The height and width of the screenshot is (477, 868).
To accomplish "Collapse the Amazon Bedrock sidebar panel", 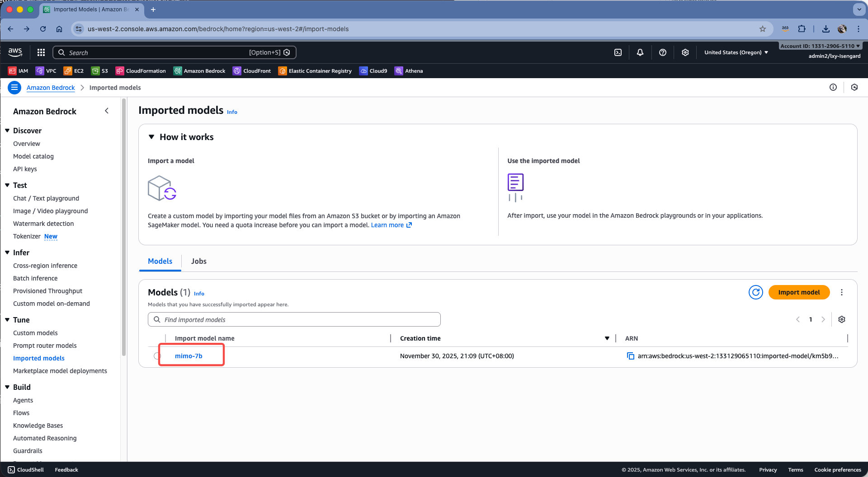I will click(107, 111).
